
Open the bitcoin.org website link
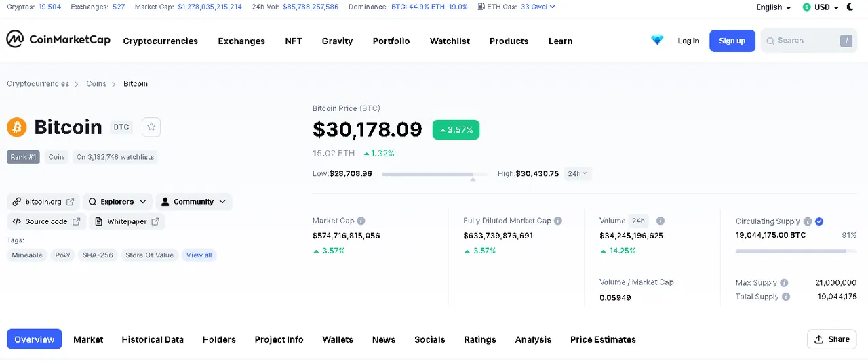(43, 202)
